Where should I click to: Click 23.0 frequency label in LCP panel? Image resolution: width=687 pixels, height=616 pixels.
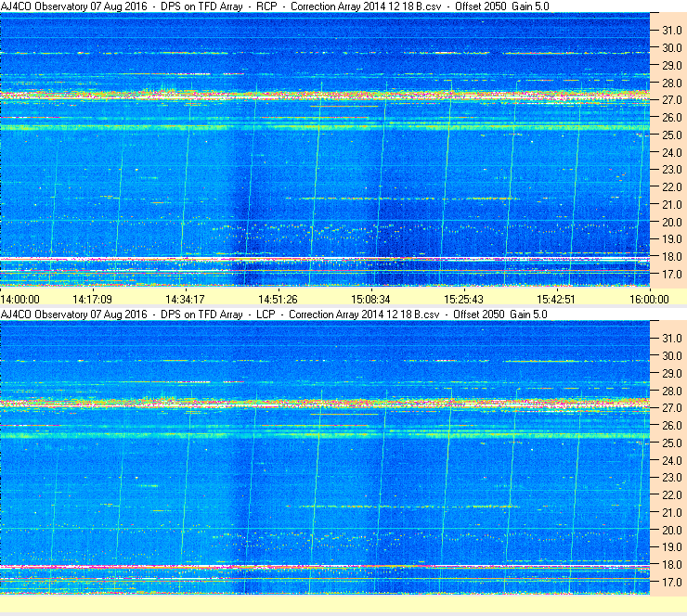[671, 477]
